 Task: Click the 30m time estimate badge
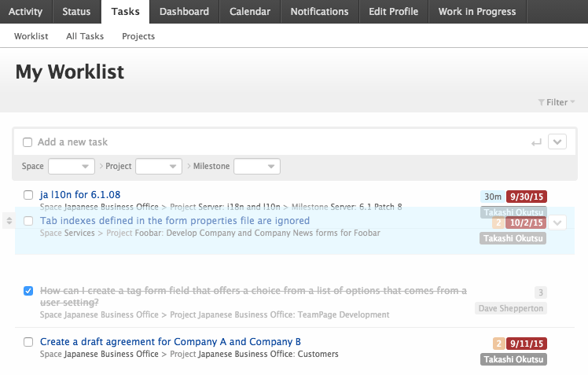tap(493, 197)
